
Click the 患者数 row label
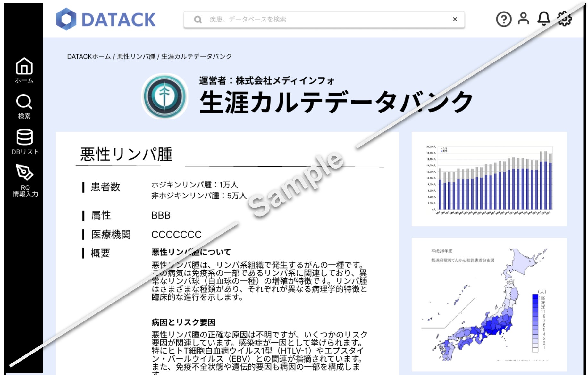point(105,187)
